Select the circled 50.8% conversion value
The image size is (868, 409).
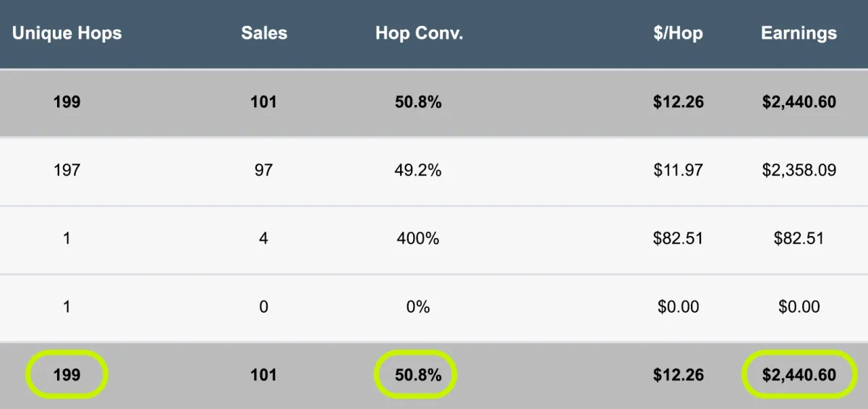pos(418,375)
